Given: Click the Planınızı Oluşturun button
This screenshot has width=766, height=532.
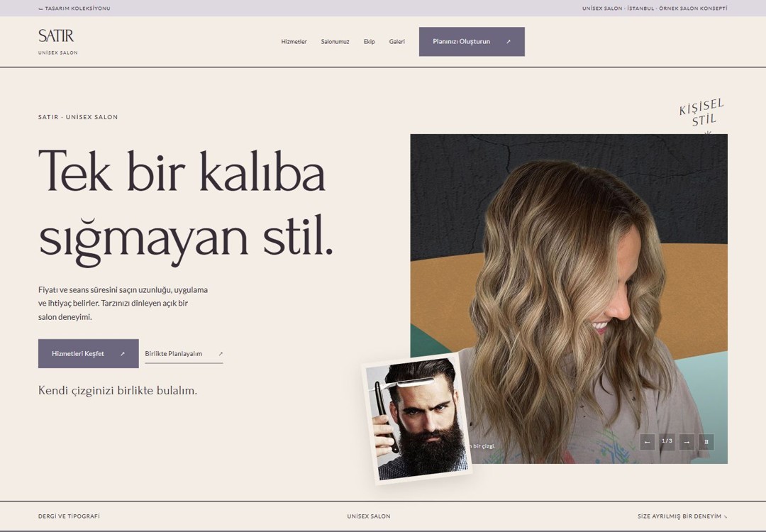Looking at the screenshot, I should pos(472,42).
